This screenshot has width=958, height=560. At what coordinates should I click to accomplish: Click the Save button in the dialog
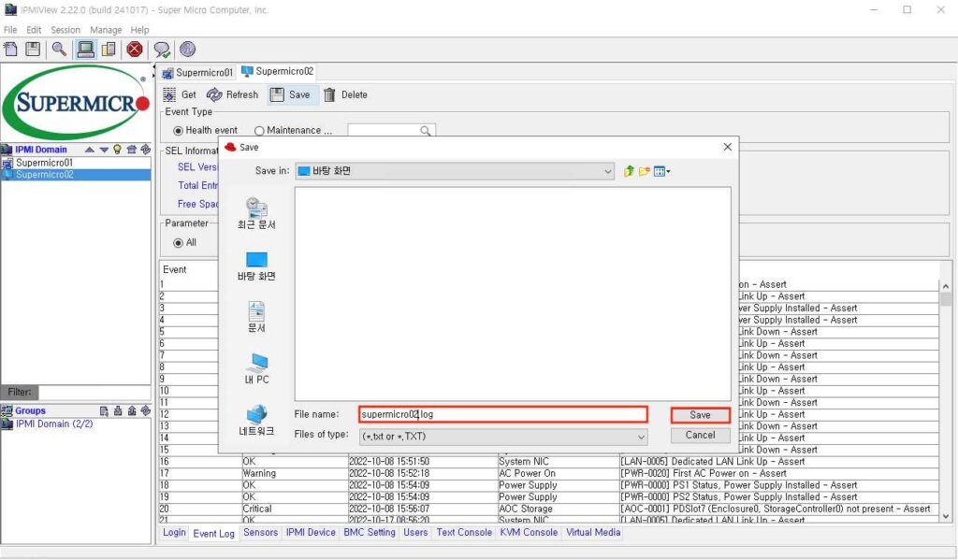point(700,415)
